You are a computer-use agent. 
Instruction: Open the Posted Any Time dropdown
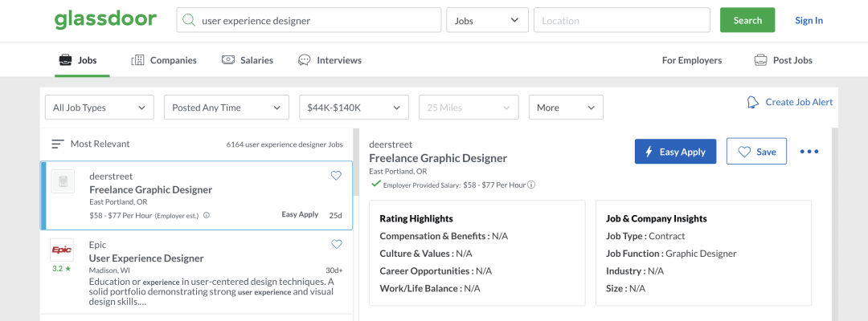tap(227, 108)
